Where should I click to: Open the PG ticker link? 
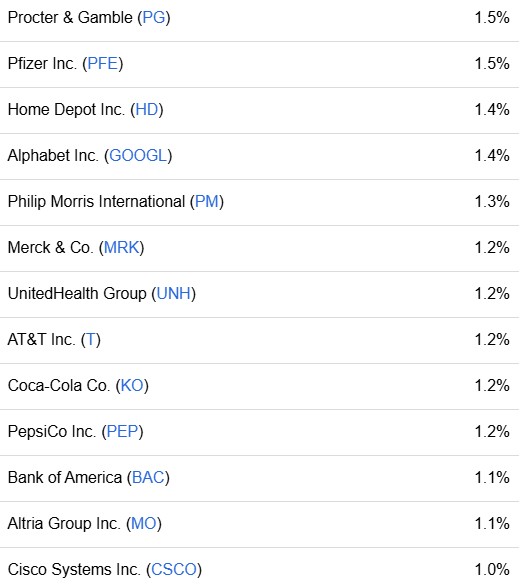coord(154,18)
